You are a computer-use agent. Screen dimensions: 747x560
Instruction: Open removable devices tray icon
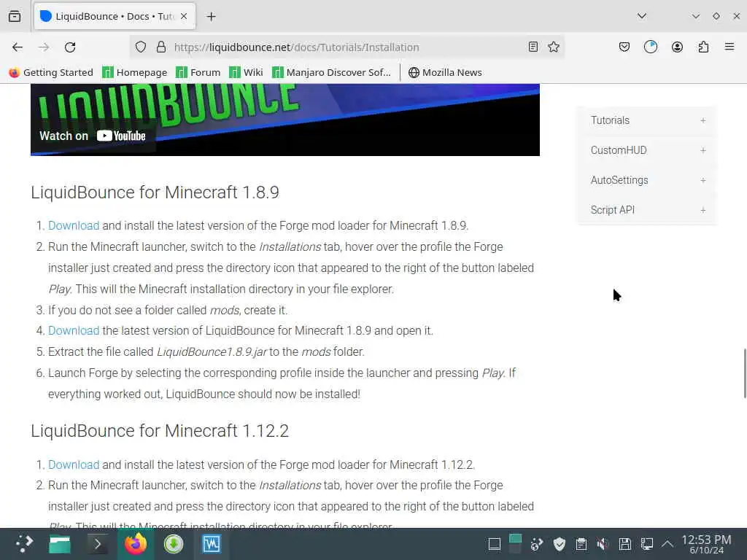[625, 544]
